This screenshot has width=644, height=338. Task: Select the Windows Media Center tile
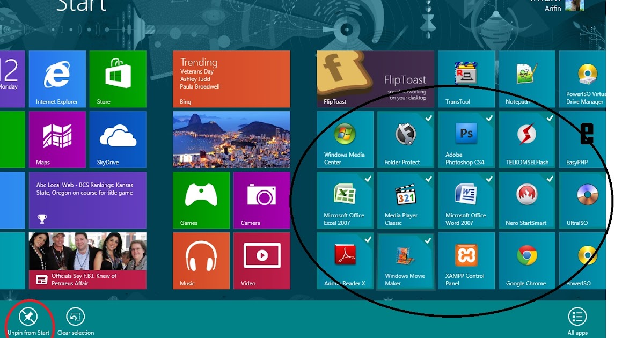[x=345, y=139]
